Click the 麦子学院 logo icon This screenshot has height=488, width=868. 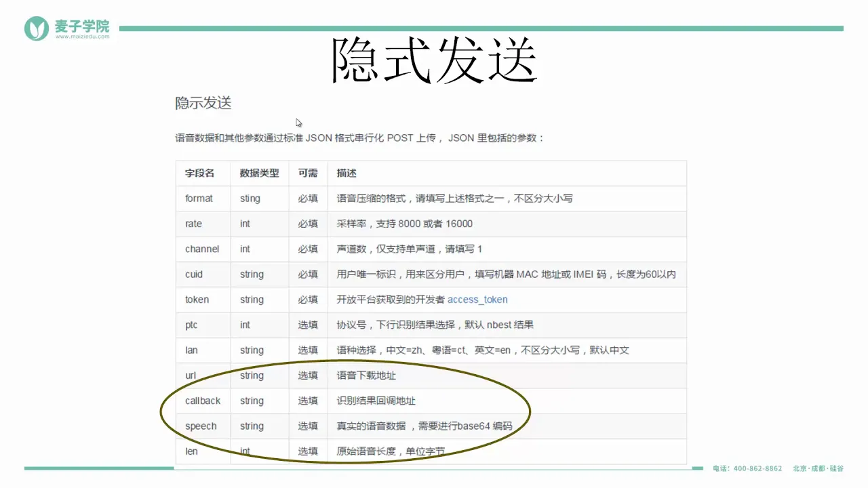click(x=37, y=28)
